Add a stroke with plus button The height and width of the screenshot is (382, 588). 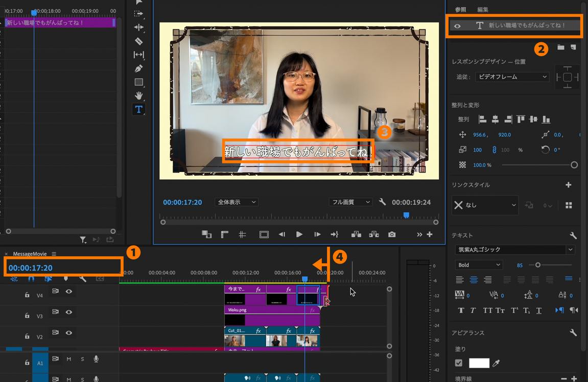click(574, 378)
